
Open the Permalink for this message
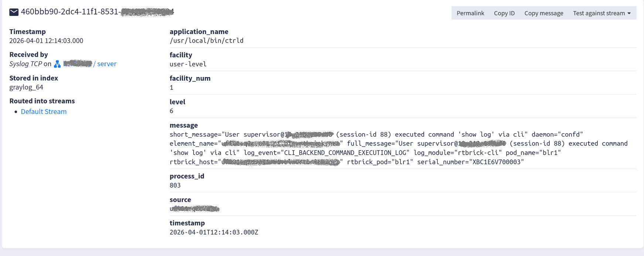(x=470, y=13)
